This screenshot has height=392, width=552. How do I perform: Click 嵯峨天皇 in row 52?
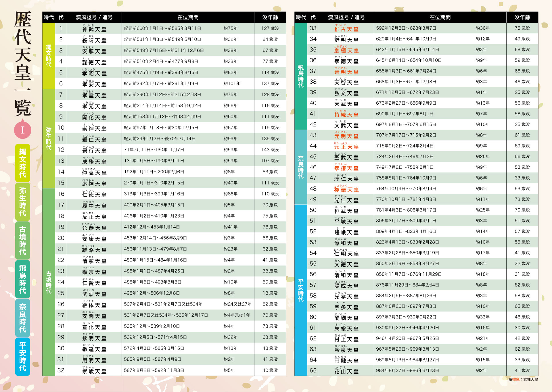[346, 232]
